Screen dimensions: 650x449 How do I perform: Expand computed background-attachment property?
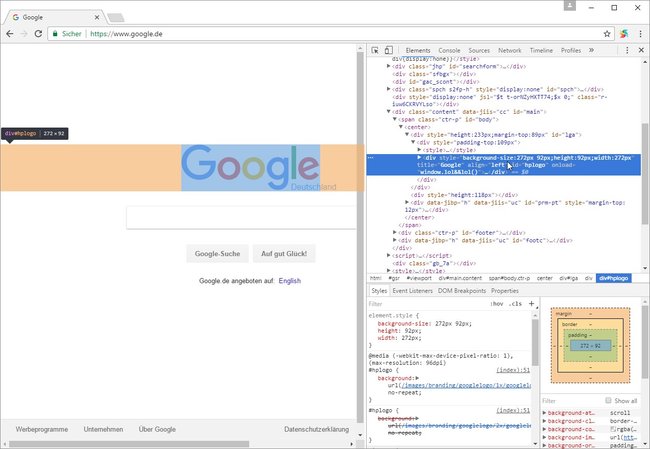click(544, 413)
